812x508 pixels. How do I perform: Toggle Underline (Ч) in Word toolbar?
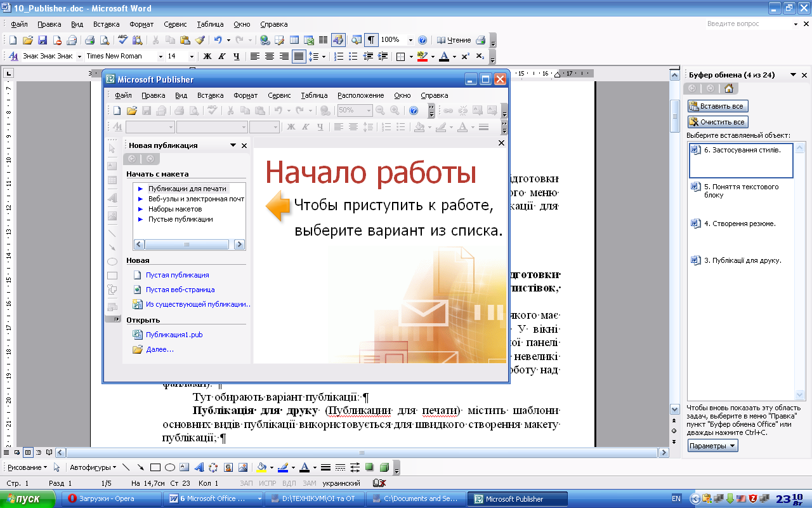click(x=236, y=57)
